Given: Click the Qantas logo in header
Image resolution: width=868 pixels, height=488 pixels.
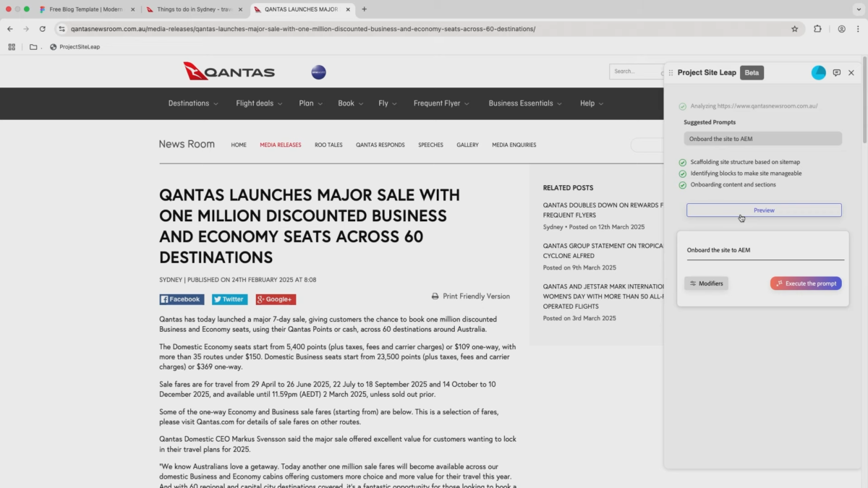Looking at the screenshot, I should [229, 72].
